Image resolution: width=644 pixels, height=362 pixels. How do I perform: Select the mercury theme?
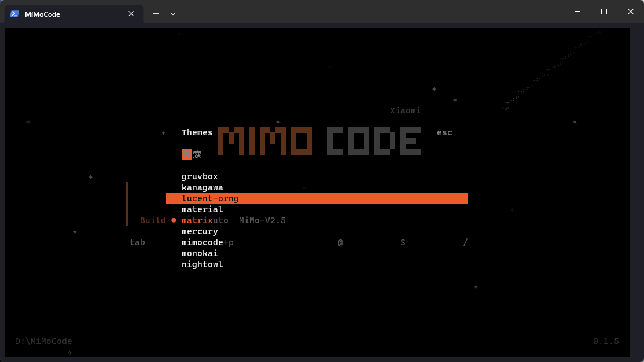(x=200, y=231)
